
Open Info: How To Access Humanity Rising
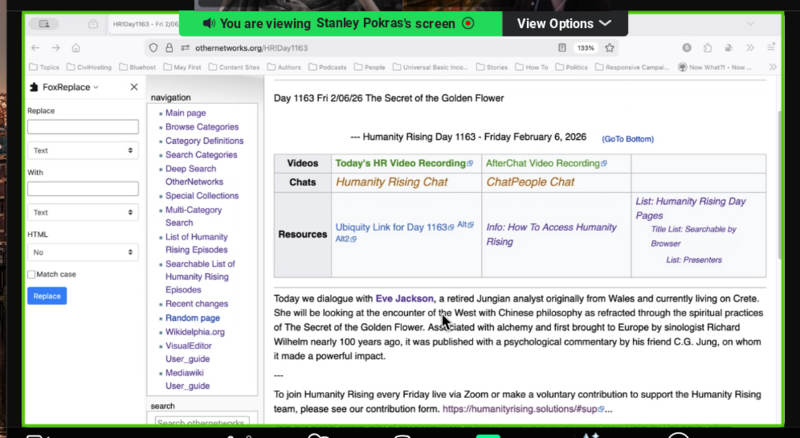click(551, 234)
